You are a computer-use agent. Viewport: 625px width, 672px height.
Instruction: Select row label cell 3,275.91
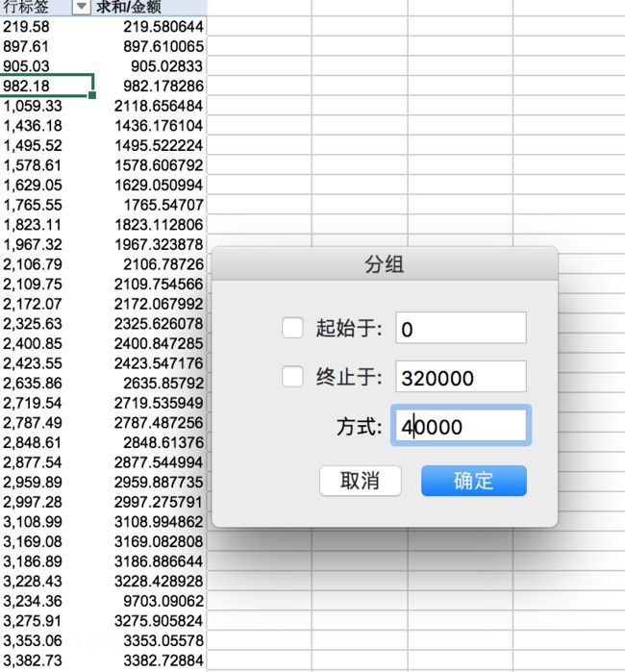(x=47, y=621)
